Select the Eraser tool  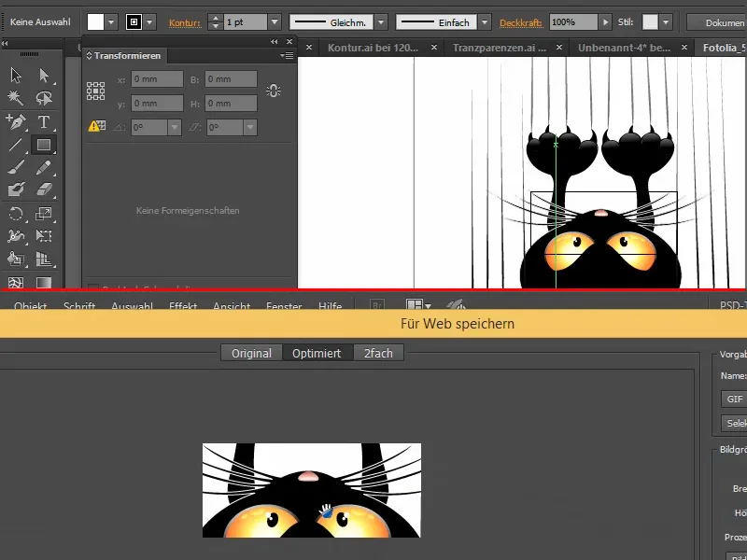coord(44,189)
